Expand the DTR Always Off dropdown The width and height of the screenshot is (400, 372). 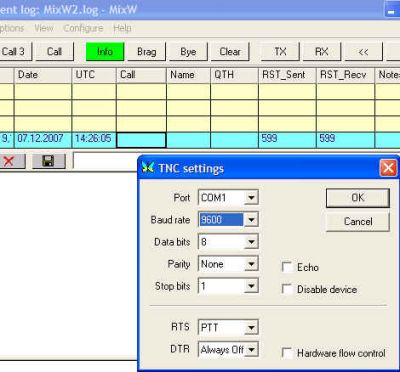click(x=252, y=350)
